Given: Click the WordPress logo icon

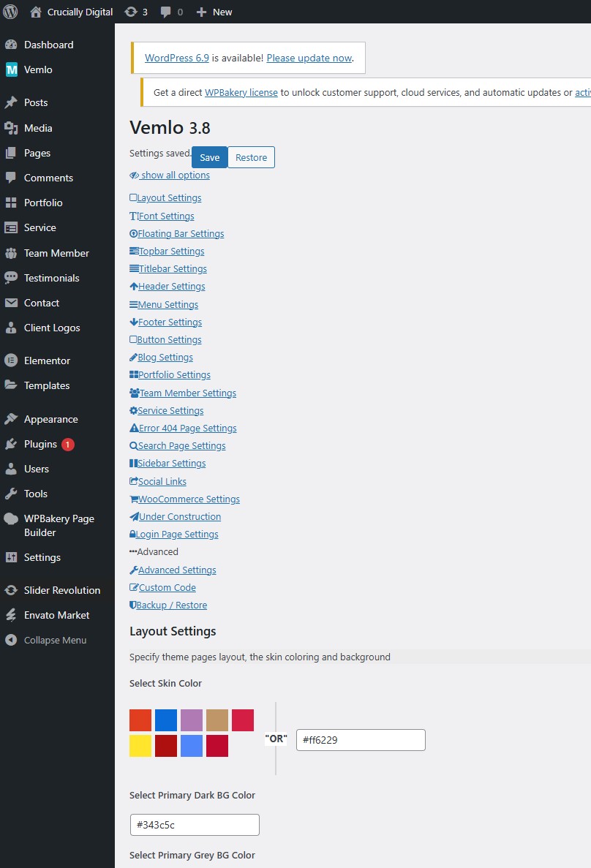Looking at the screenshot, I should pyautogui.click(x=10, y=12).
